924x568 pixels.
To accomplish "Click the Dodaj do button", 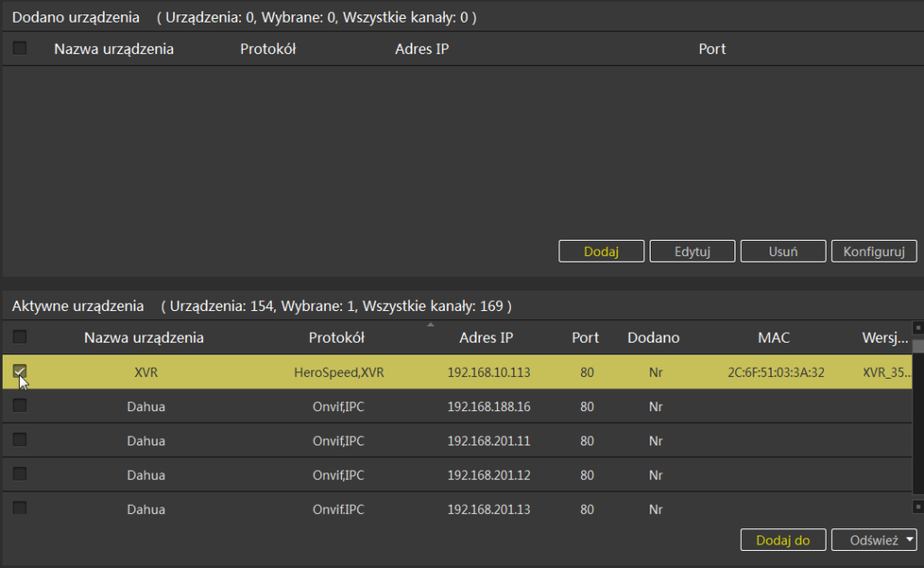I will 782,540.
